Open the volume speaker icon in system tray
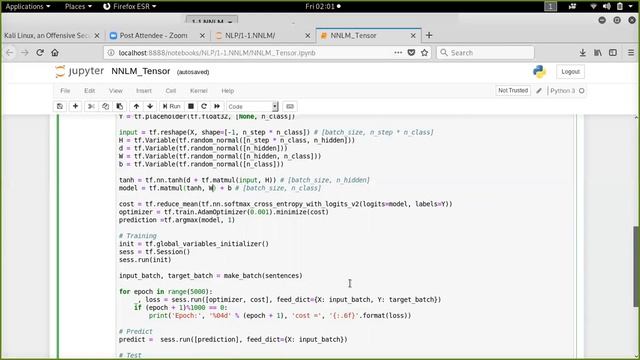Image resolution: width=640 pixels, height=360 pixels. [607, 6]
